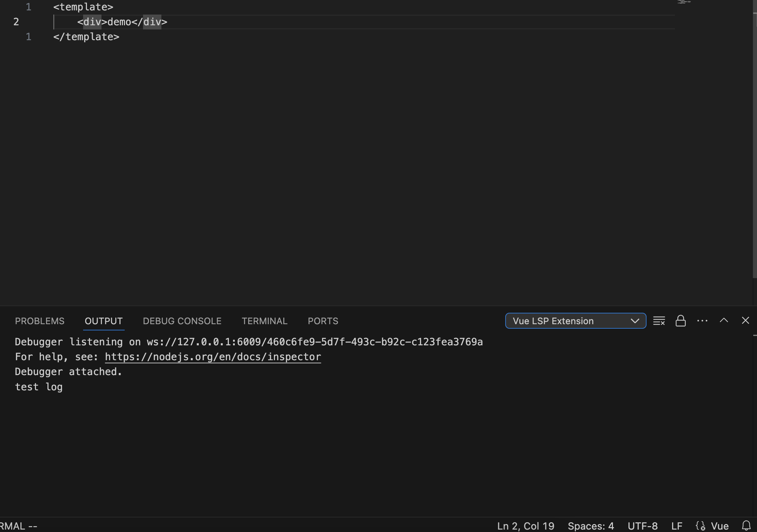Select encoding via UTF-8 status item
Viewport: 757px width, 532px height.
pos(643,526)
